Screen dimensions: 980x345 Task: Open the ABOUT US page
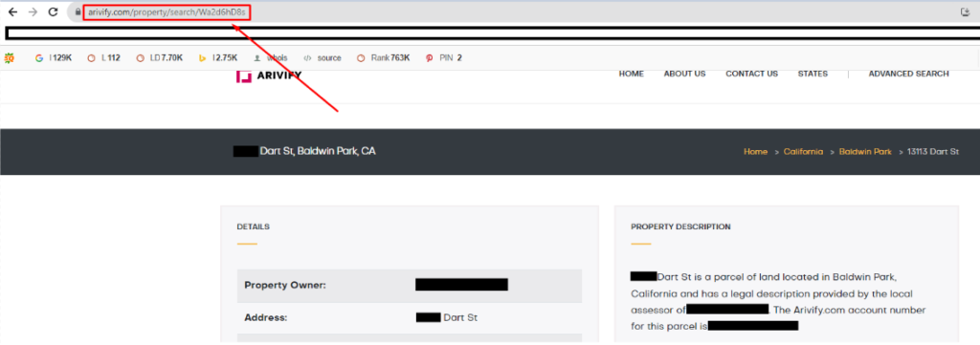(684, 74)
